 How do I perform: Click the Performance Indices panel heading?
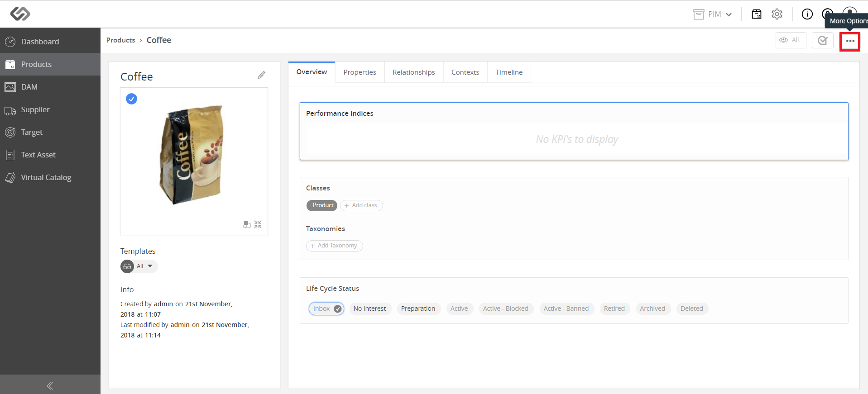pos(340,114)
